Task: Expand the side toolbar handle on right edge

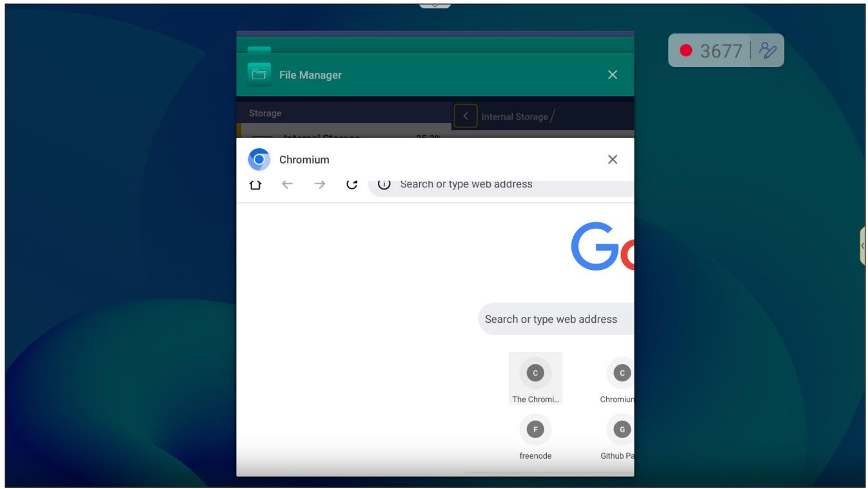Action: pos(863,245)
